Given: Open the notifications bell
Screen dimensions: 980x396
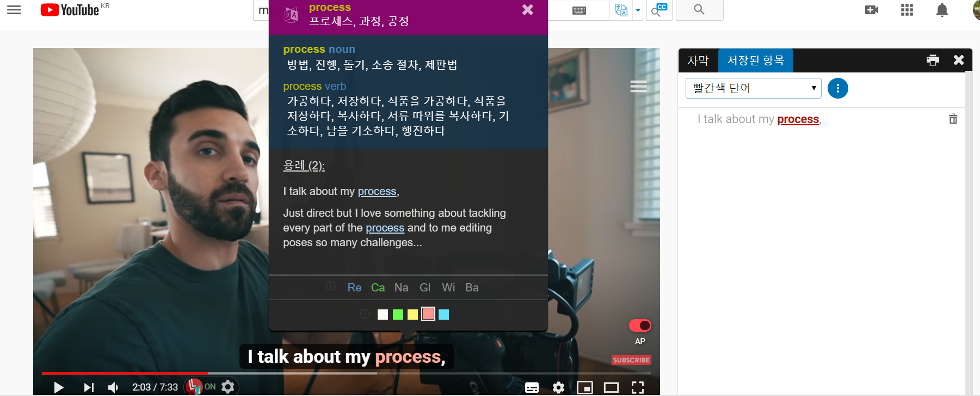Looking at the screenshot, I should (x=942, y=10).
